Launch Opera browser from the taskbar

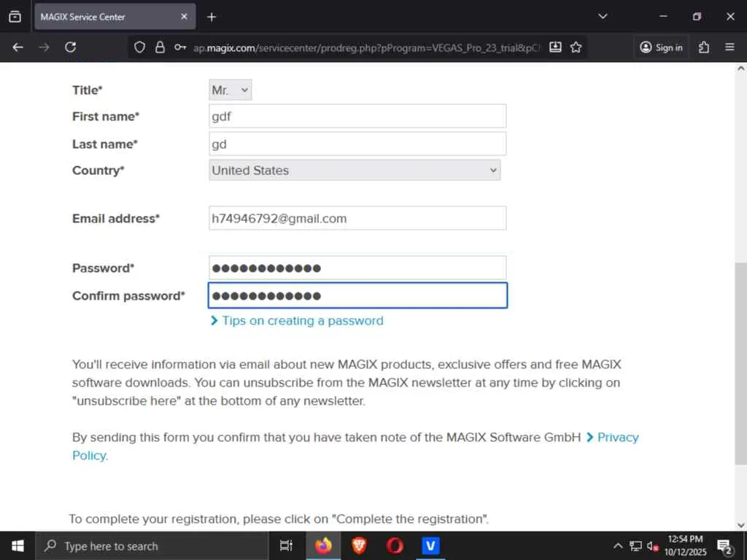[x=395, y=545]
